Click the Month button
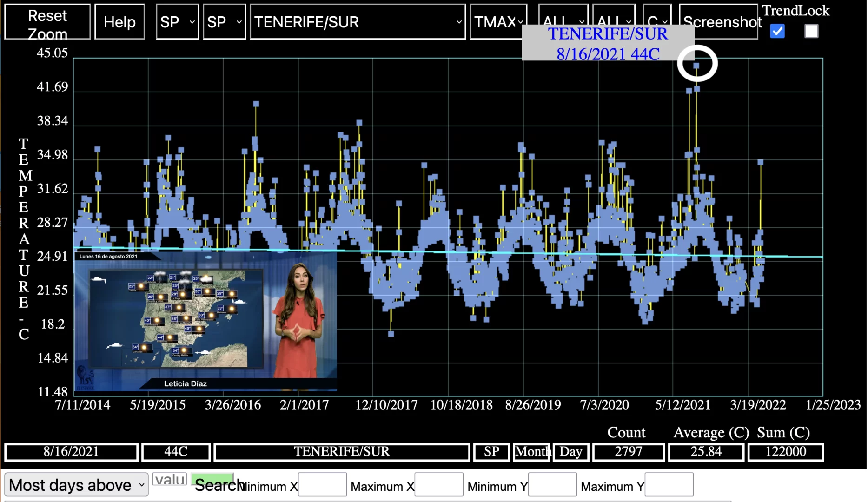868x502 pixels. coord(531,452)
